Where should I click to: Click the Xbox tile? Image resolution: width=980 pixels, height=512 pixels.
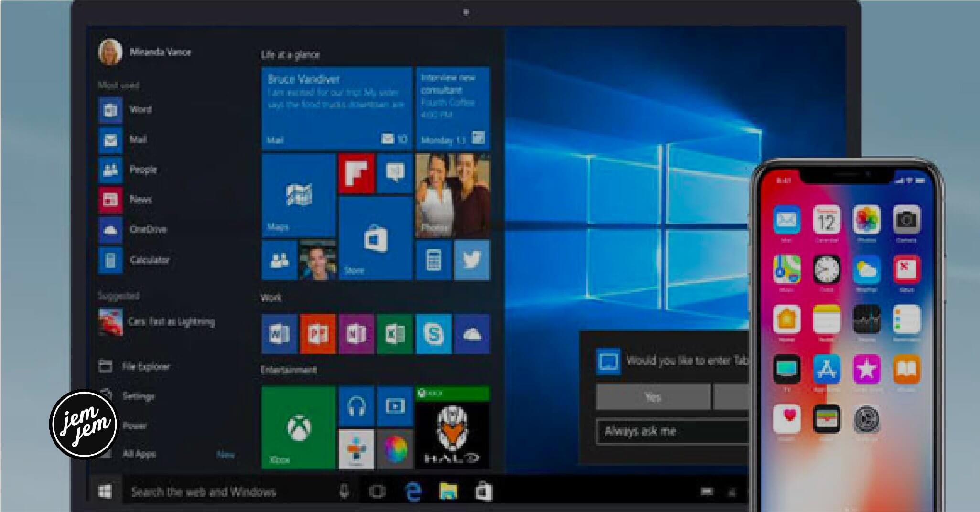[299, 428]
